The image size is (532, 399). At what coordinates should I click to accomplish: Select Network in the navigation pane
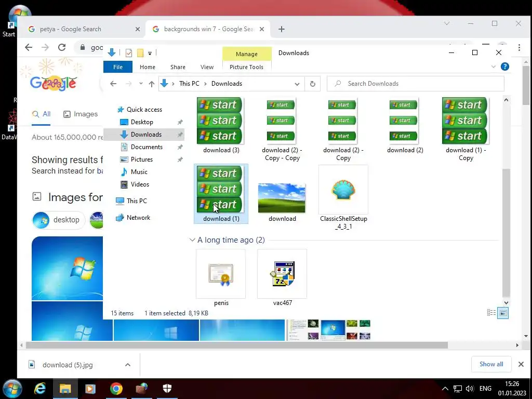click(x=138, y=218)
